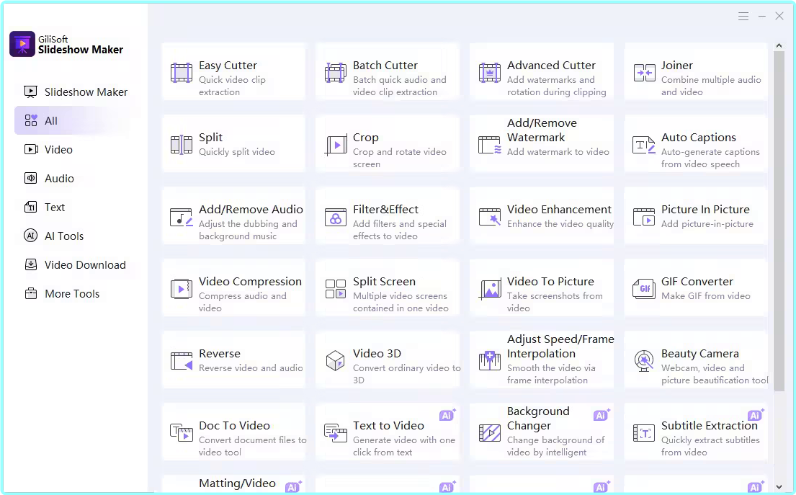Screen dimensions: 796x495
Task: Switch to Slideshow Maker in sidebar
Action: click(x=76, y=92)
